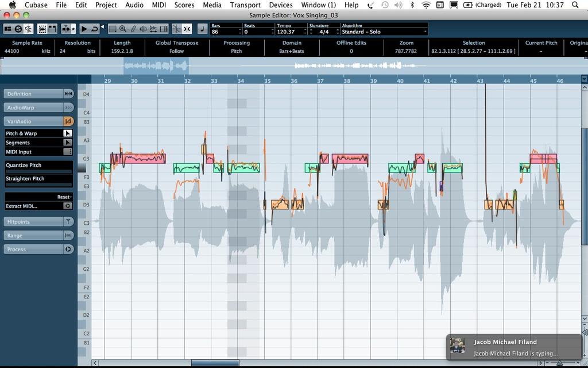Click the Quantize Pitch slider
The width and height of the screenshot is (588, 368).
pyautogui.click(x=38, y=171)
